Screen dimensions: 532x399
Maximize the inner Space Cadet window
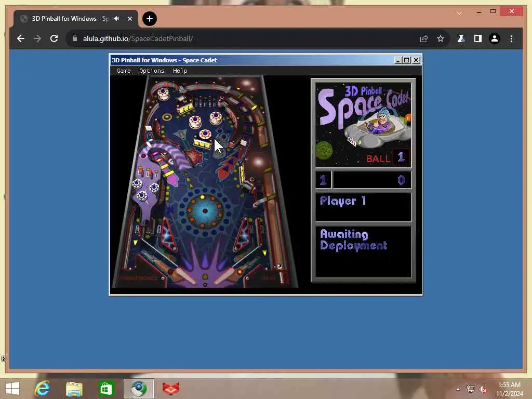pos(406,60)
